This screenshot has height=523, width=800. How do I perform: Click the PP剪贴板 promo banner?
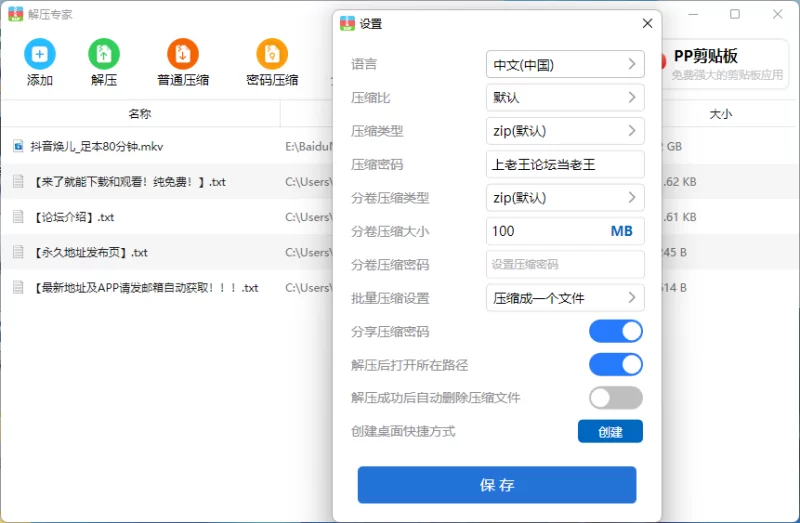(x=724, y=64)
